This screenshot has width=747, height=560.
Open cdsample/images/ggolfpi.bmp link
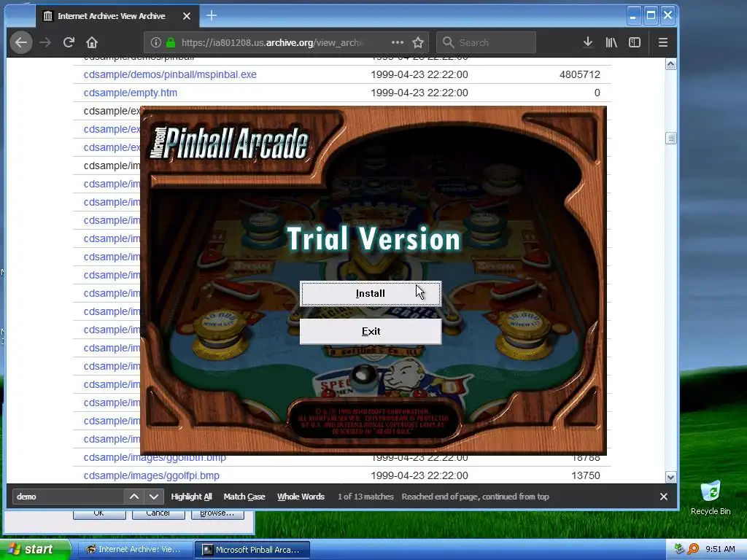[x=152, y=475]
